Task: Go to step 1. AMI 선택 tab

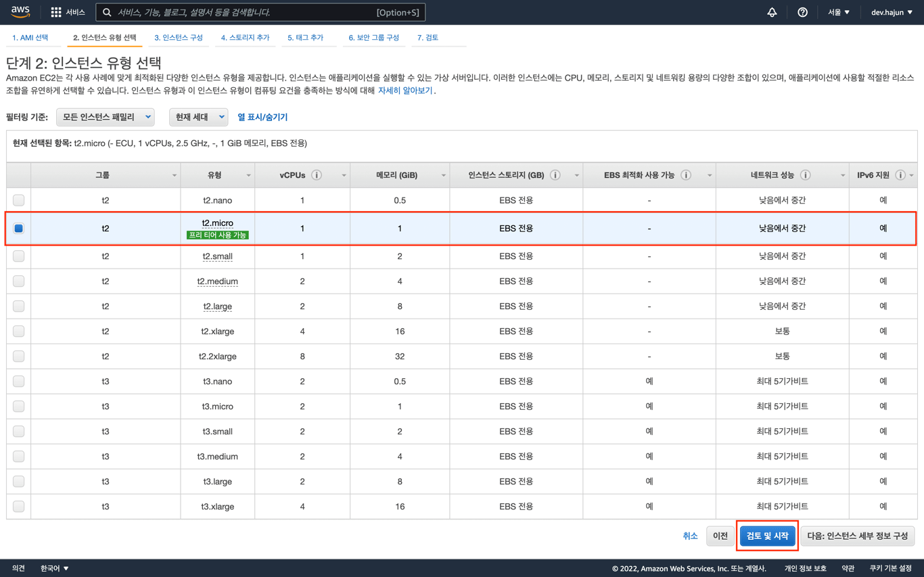Action: [x=30, y=38]
